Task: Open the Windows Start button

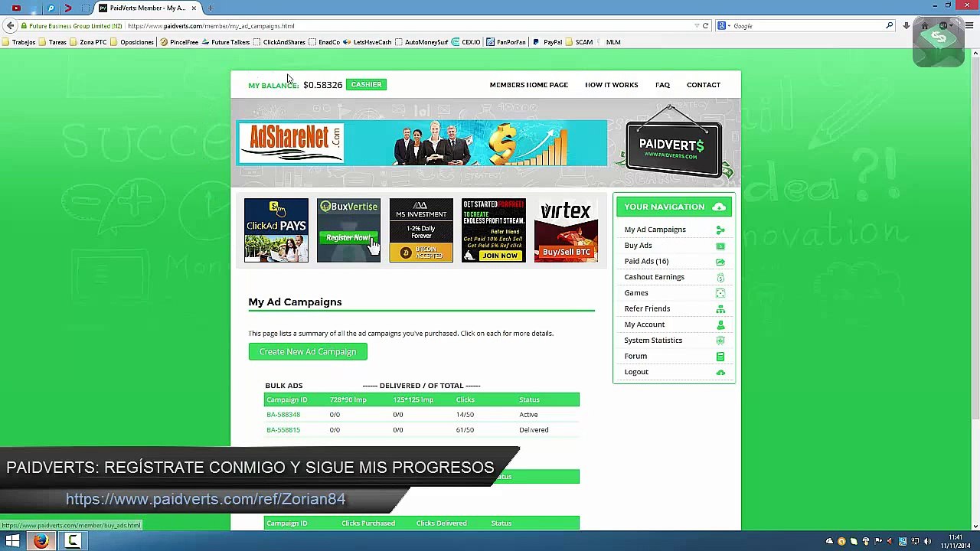Action: [12, 541]
